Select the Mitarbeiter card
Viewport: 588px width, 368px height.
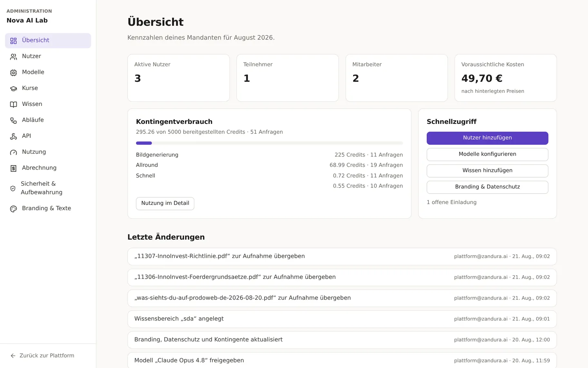(x=396, y=78)
